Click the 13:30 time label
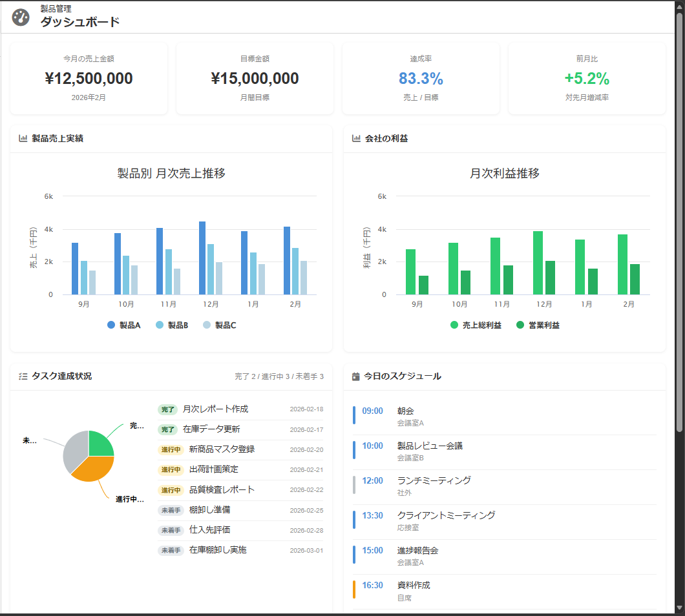Viewport: 685px width, 616px height. 373,515
